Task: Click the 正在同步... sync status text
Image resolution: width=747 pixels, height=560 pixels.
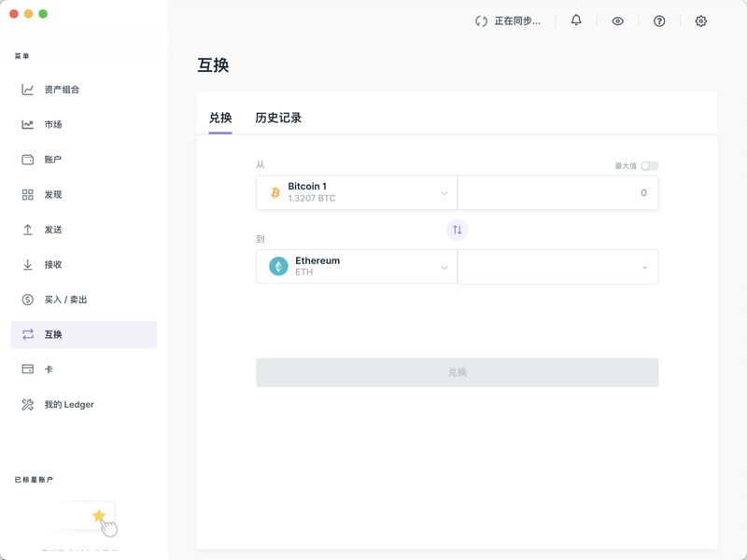Action: pyautogui.click(x=517, y=21)
